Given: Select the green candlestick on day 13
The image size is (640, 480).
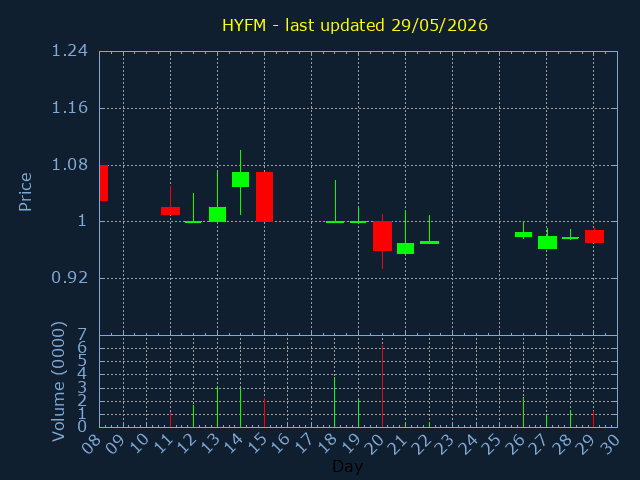Looking at the screenshot, I should pyautogui.click(x=217, y=214).
